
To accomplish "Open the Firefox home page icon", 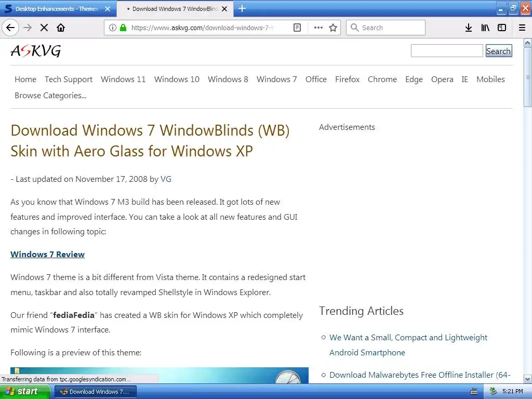I will (x=61, y=28).
